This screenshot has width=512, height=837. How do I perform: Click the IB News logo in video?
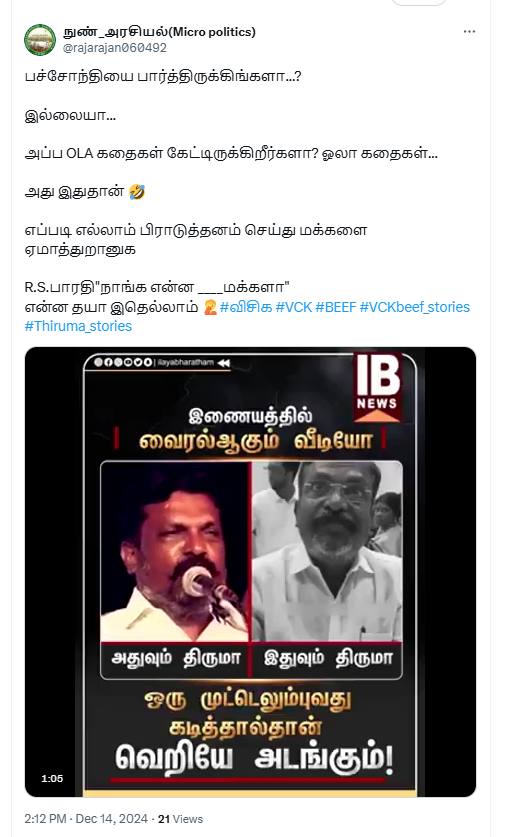pyautogui.click(x=377, y=386)
